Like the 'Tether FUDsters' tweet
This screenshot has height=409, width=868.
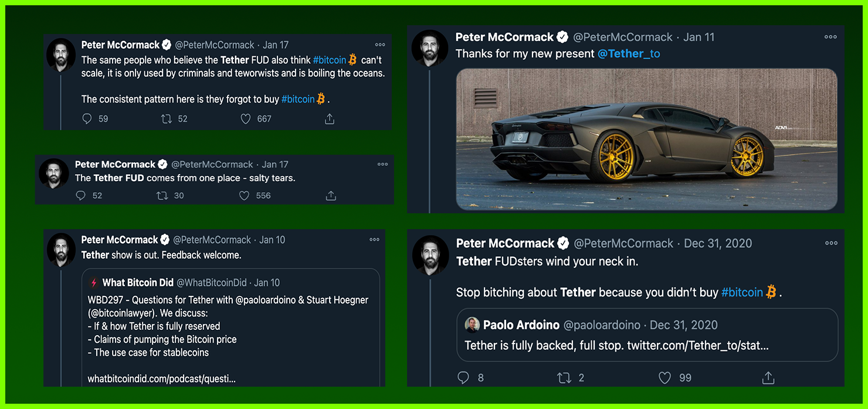[664, 378]
